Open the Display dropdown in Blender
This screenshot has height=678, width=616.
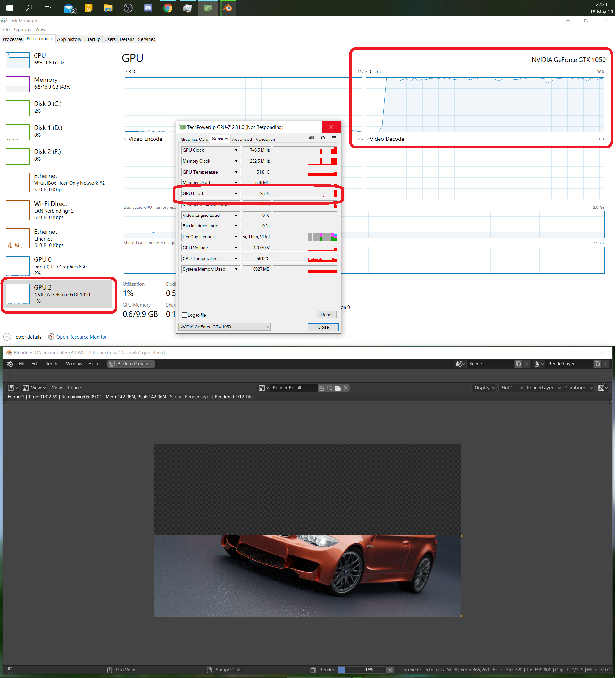point(485,388)
